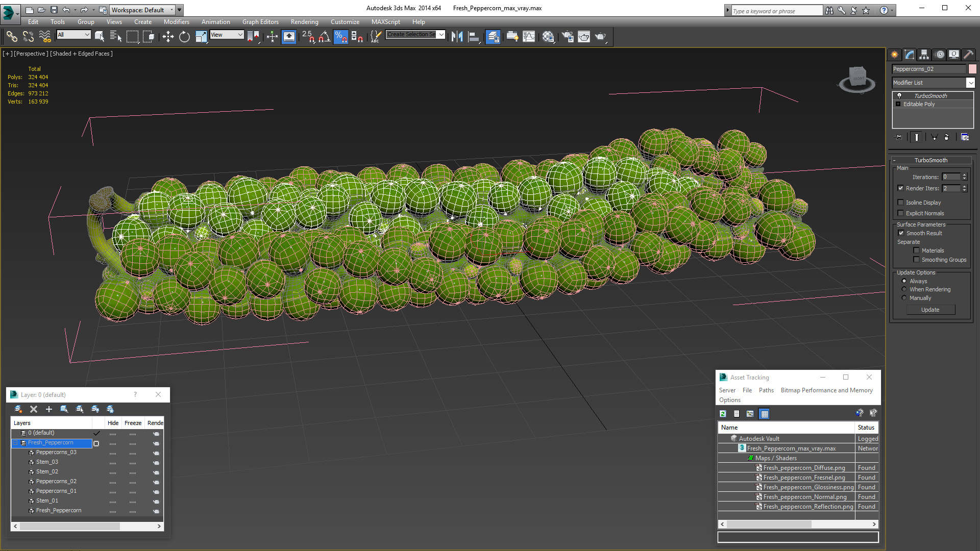
Task: Select the Always update option
Action: 904,281
